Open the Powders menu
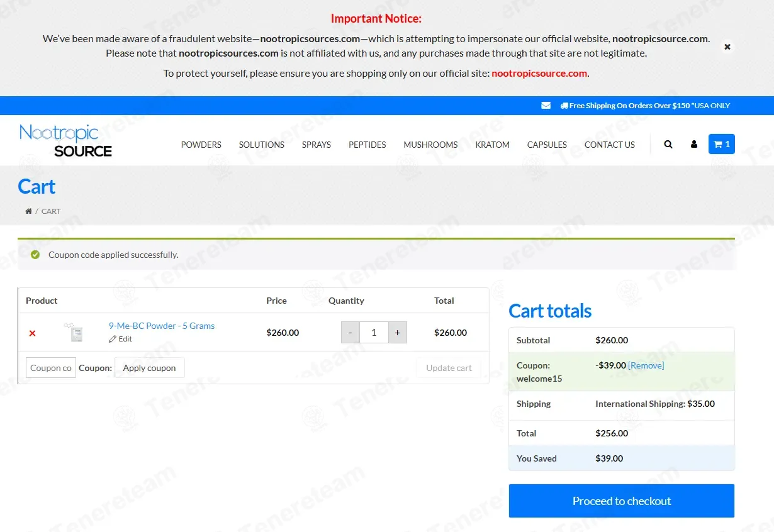The width and height of the screenshot is (774, 532). (x=201, y=145)
